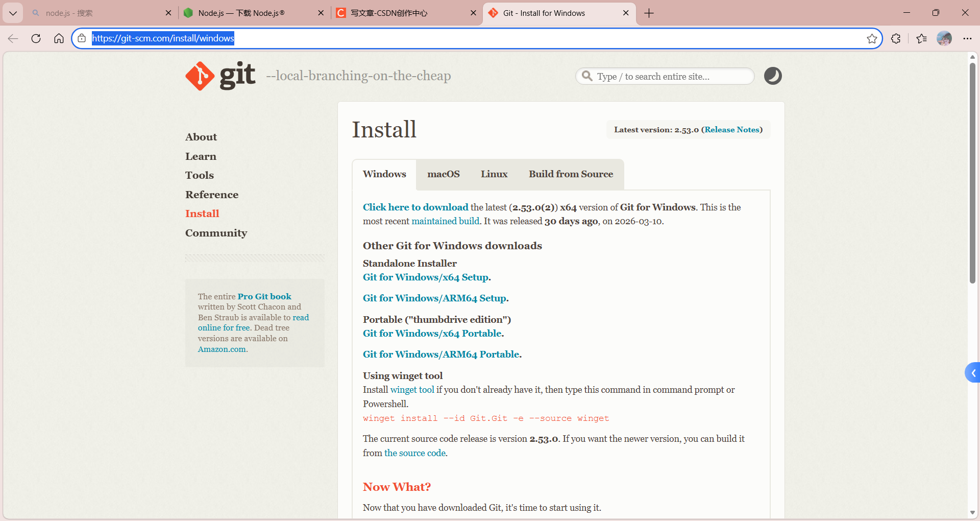This screenshot has width=980, height=521.
Task: Expand the tab actions dropdown arrow
Action: coord(13,13)
